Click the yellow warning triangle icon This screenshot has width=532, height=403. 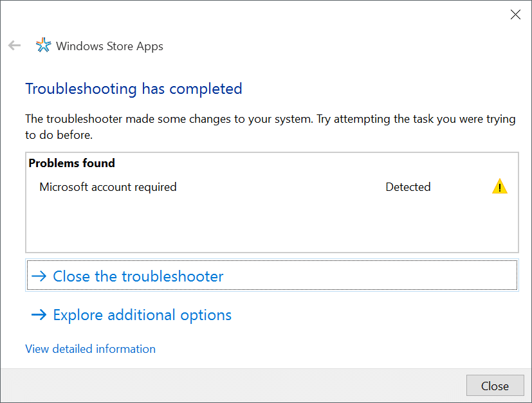pos(499,186)
